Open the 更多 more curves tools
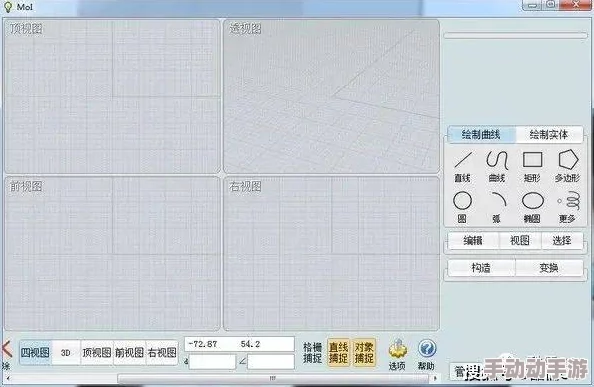Viewport: 594px width, 387px height. (567, 207)
